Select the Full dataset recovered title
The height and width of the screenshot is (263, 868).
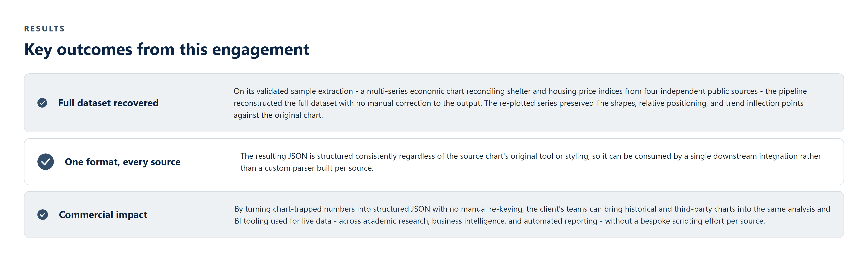pos(108,103)
